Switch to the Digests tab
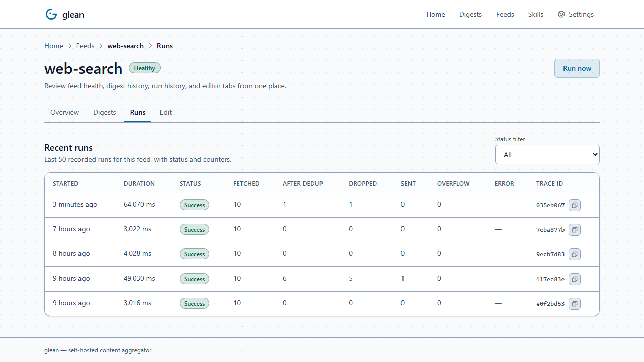Image resolution: width=644 pixels, height=362 pixels. [x=105, y=112]
